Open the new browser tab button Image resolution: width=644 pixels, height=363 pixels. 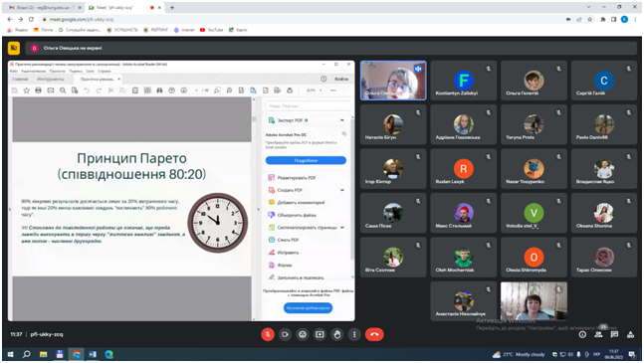(172, 7)
